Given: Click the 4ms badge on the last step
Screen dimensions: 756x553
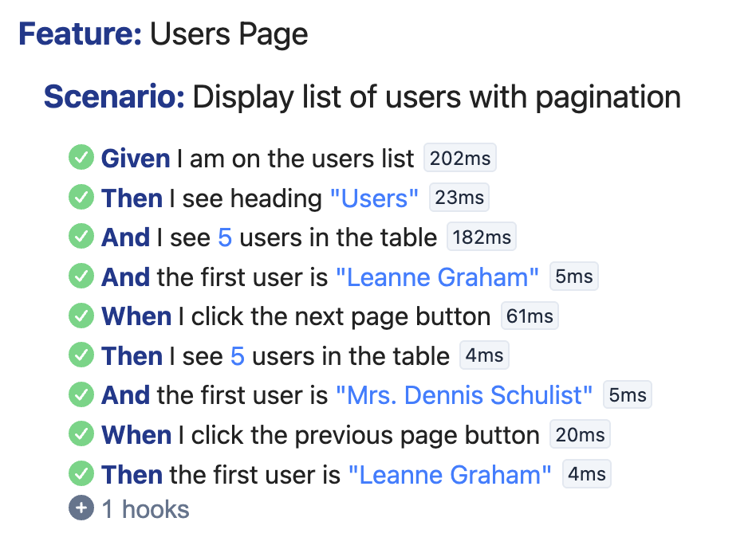Looking at the screenshot, I should point(587,473).
